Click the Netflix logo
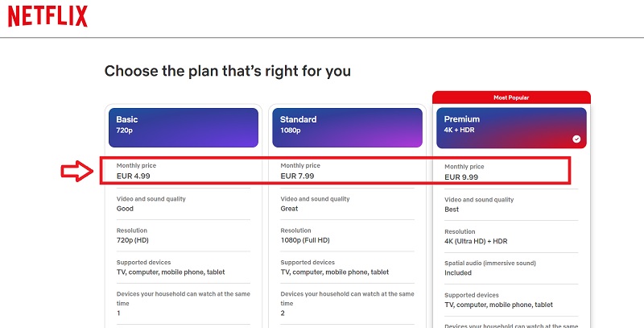The image size is (644, 328). pyautogui.click(x=47, y=17)
